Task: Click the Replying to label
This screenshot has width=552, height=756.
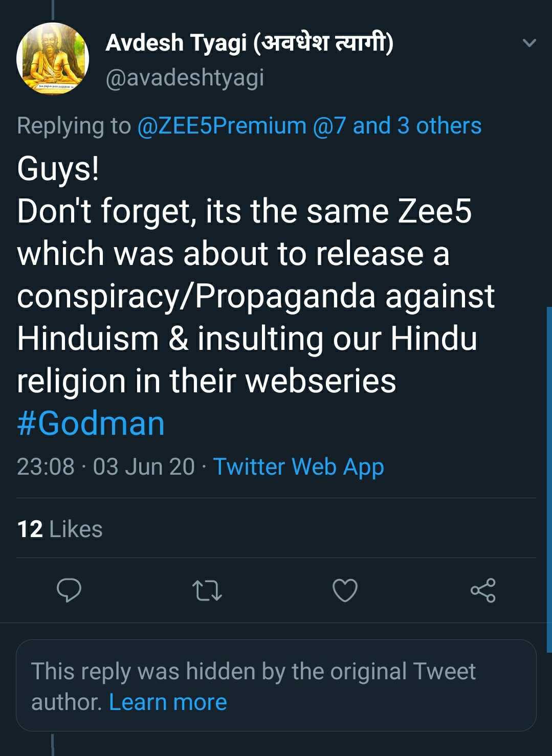Action: click(74, 126)
